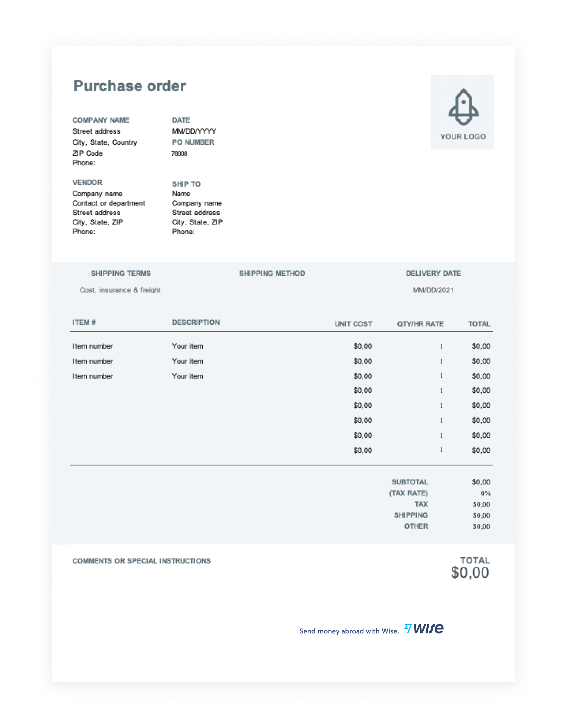The height and width of the screenshot is (728, 567).
Task: Click the 'SUBTOTAL' label
Action: [x=410, y=482]
